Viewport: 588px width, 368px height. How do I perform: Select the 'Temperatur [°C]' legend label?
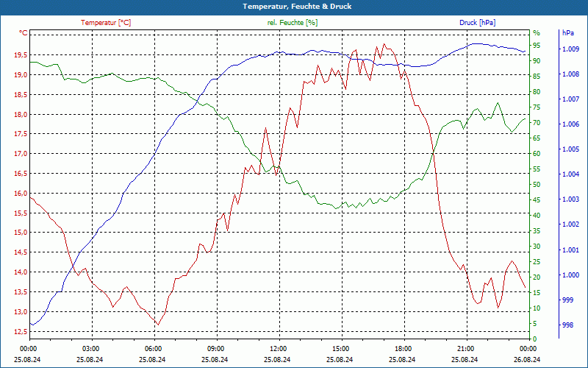(x=106, y=23)
